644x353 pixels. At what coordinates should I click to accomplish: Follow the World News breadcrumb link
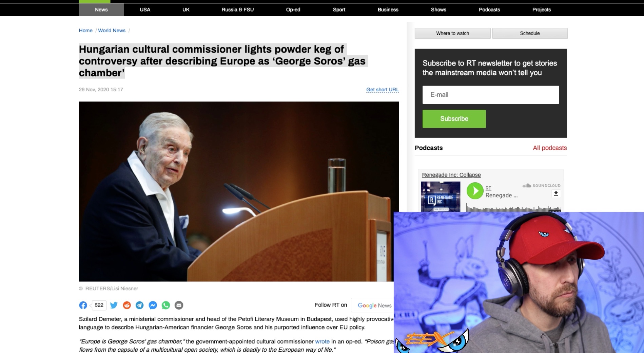pos(112,31)
